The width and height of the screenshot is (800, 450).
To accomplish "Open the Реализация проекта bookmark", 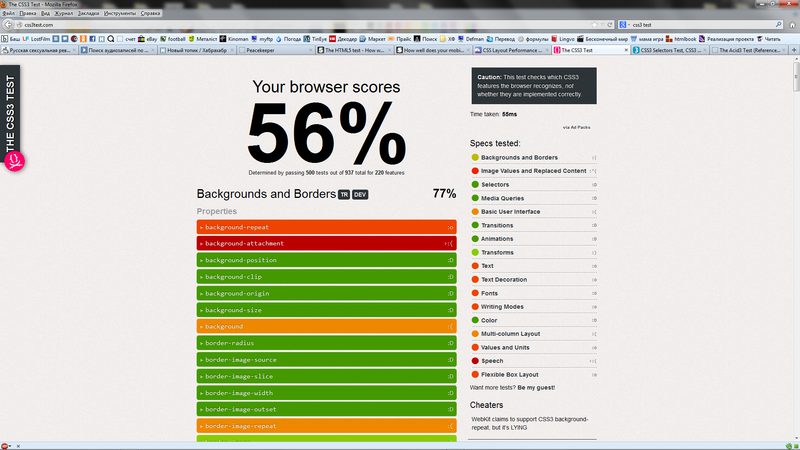I will pos(726,39).
